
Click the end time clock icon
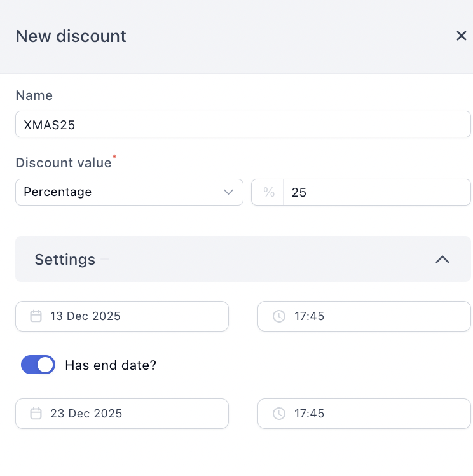point(279,414)
